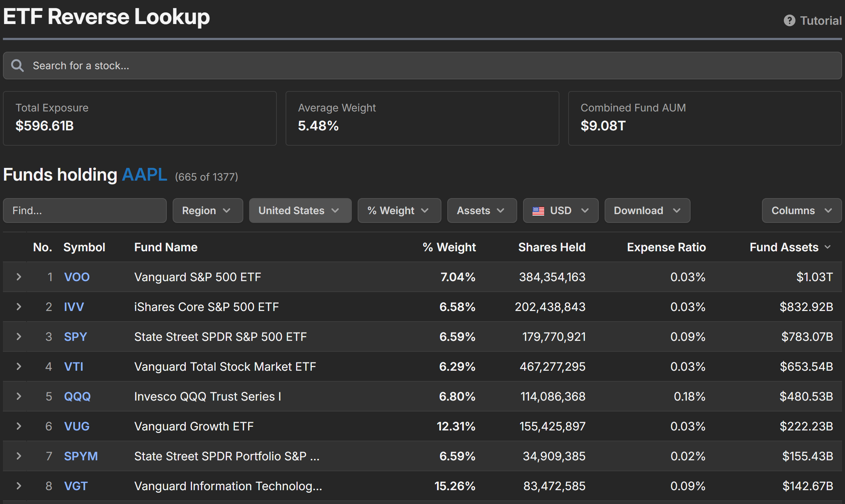
Task: Sort by the % Weight column header
Action: [x=449, y=247]
